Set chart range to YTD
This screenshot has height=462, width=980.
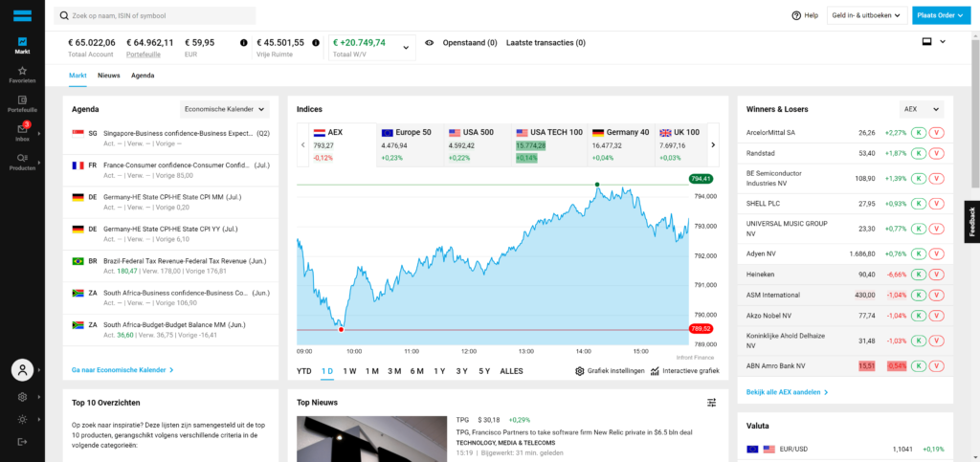click(x=303, y=371)
